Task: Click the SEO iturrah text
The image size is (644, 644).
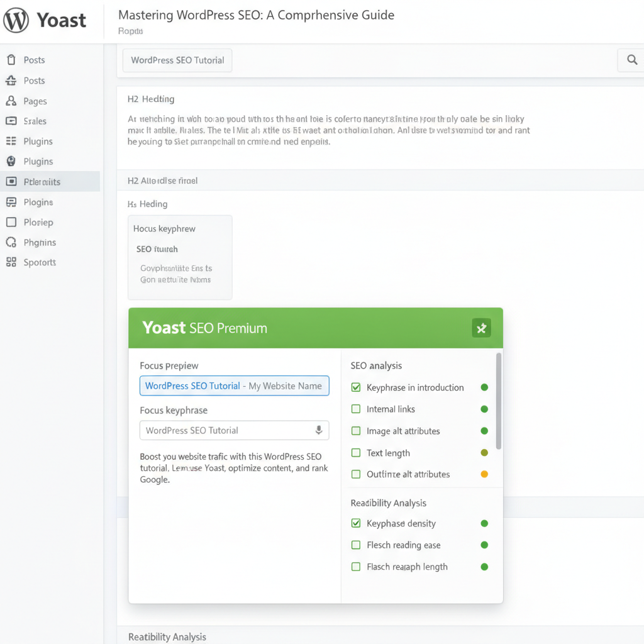Action: tap(157, 249)
